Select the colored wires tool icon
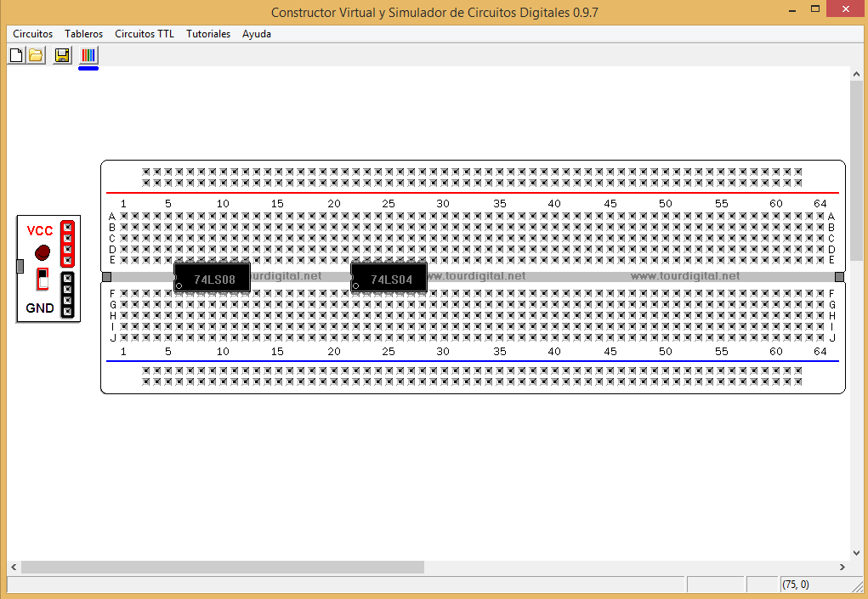The image size is (868, 599). (x=88, y=55)
